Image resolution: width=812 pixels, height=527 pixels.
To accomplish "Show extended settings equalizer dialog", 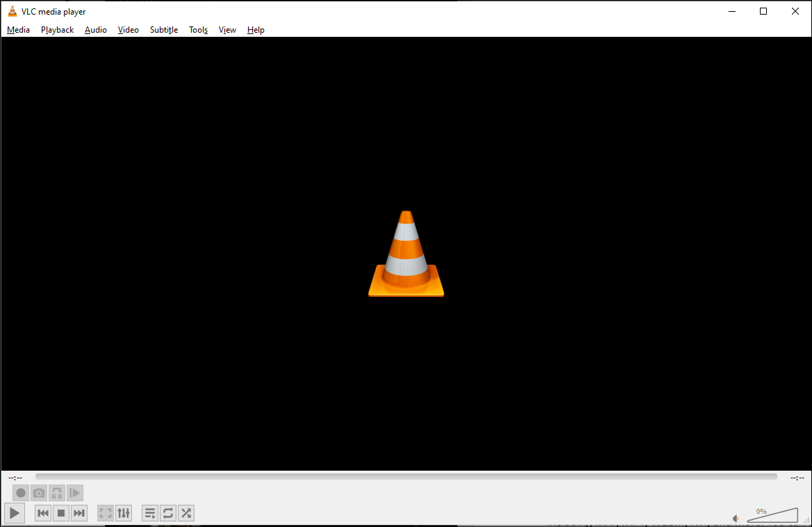I will tap(124, 513).
